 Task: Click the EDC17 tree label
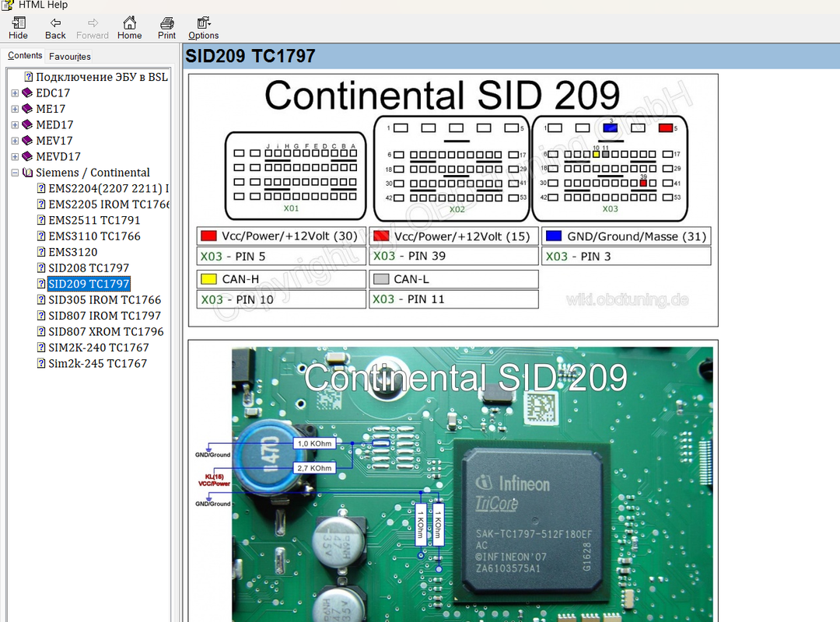(x=53, y=93)
